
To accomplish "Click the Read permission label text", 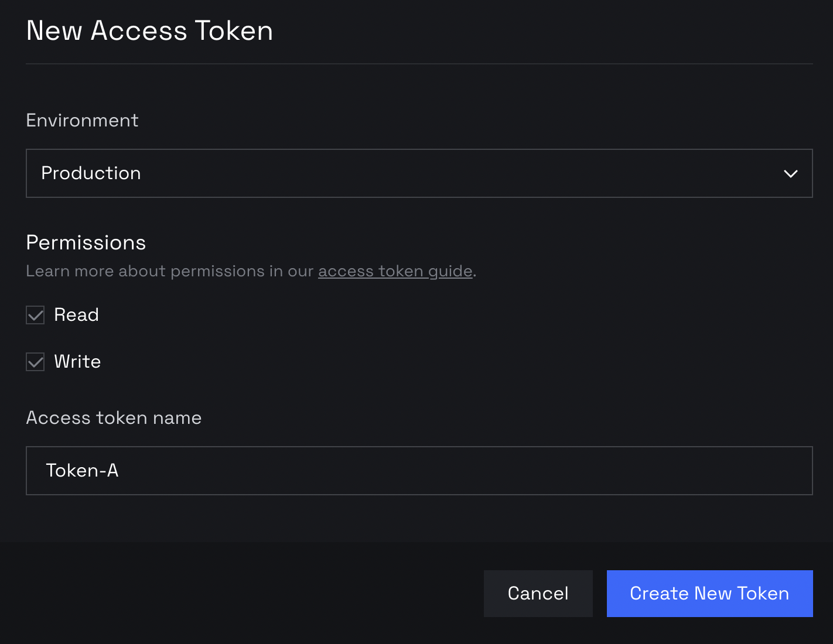I will (76, 315).
